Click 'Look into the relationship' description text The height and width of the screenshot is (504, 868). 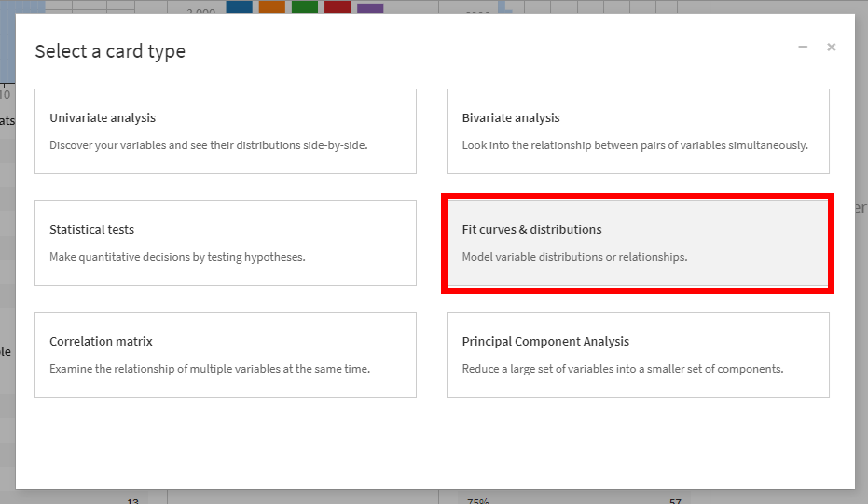click(635, 145)
